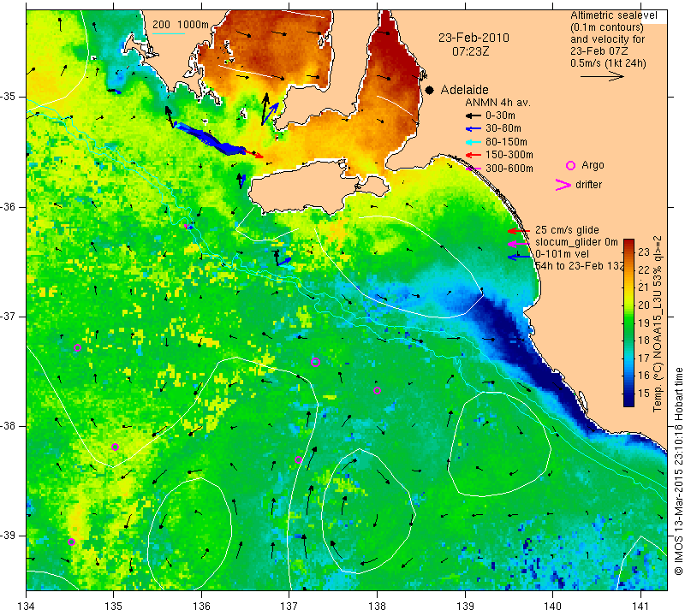Click the magenta Argo circle legend symbol
The image size is (685, 616).
[x=570, y=165]
